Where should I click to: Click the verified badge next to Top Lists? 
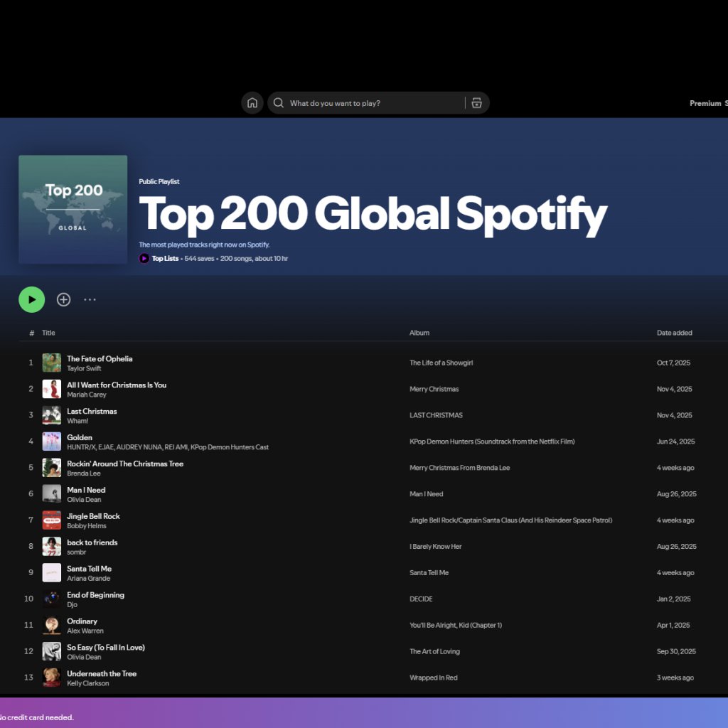click(x=144, y=258)
